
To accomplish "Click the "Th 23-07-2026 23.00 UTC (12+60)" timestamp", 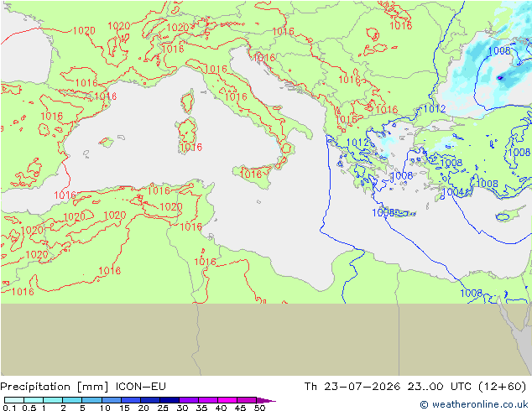I will click(415, 387).
